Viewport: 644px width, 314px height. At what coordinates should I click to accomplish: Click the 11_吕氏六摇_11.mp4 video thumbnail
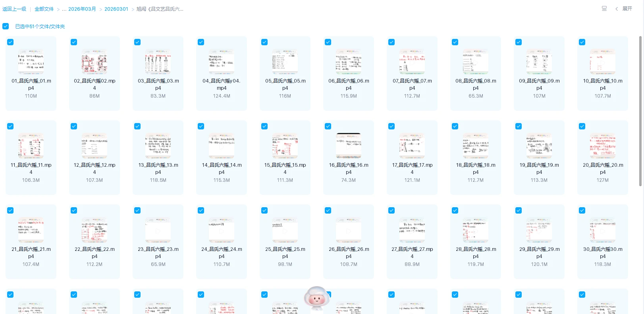[x=31, y=146]
